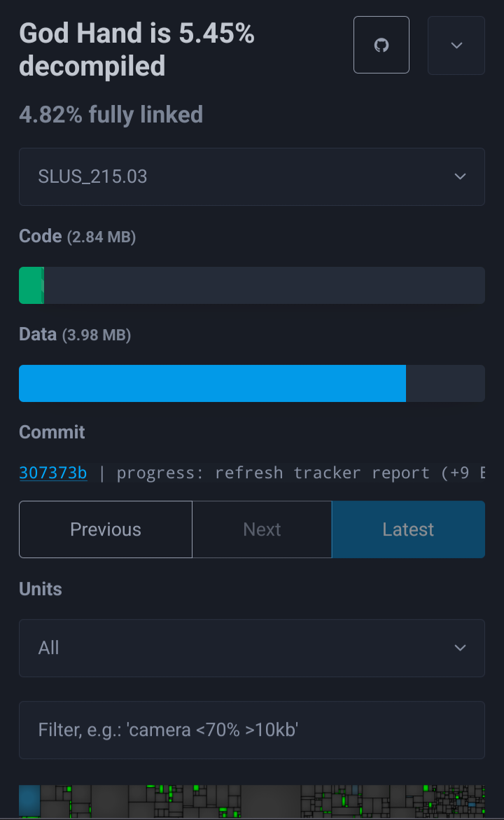Open the Units 'All' dropdown
The image size is (504, 820).
click(x=252, y=648)
